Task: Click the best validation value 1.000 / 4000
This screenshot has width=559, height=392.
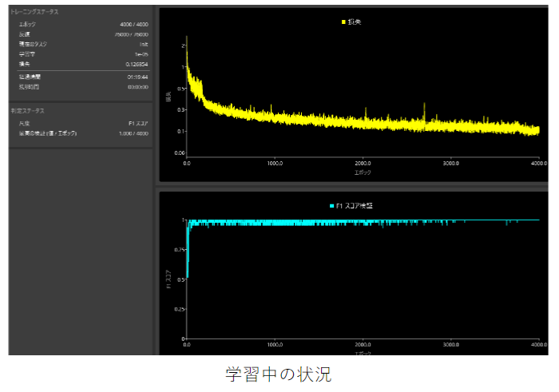Action: coord(132,133)
